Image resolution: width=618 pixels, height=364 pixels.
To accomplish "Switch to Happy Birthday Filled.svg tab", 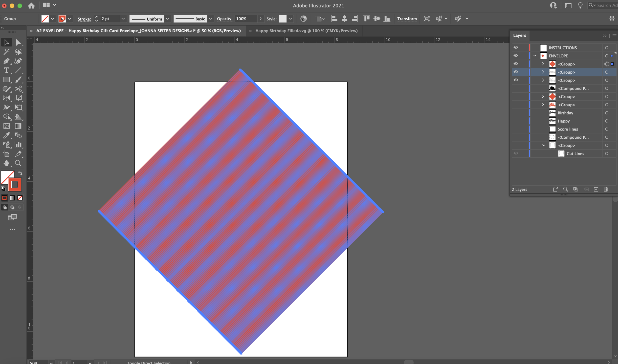I will 306,31.
